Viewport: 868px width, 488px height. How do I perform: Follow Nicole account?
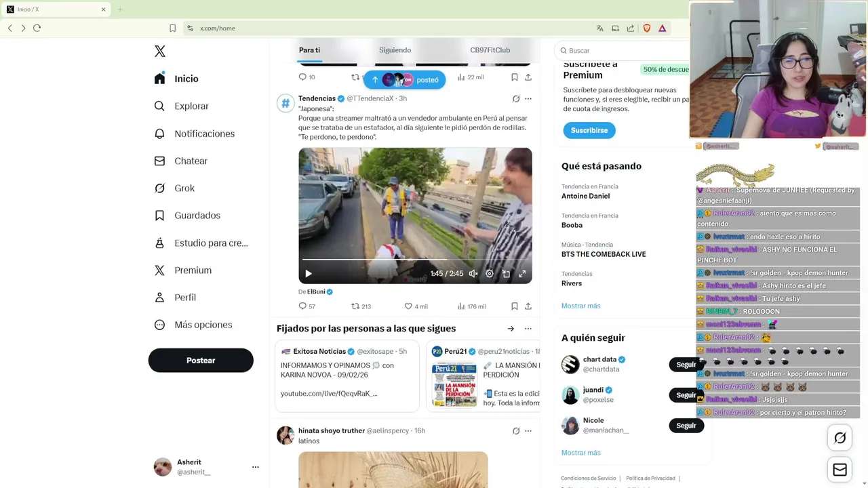tap(686, 426)
